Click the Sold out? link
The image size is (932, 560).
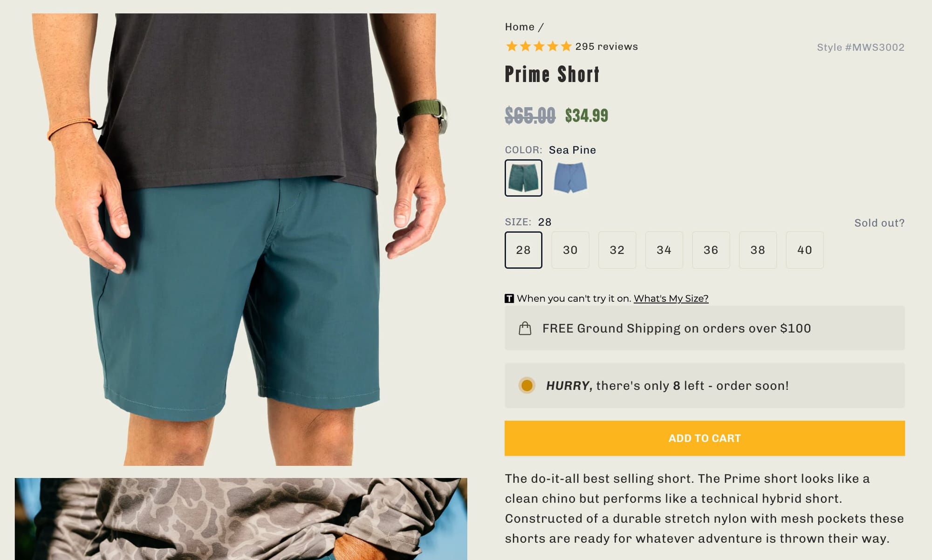[x=879, y=223]
